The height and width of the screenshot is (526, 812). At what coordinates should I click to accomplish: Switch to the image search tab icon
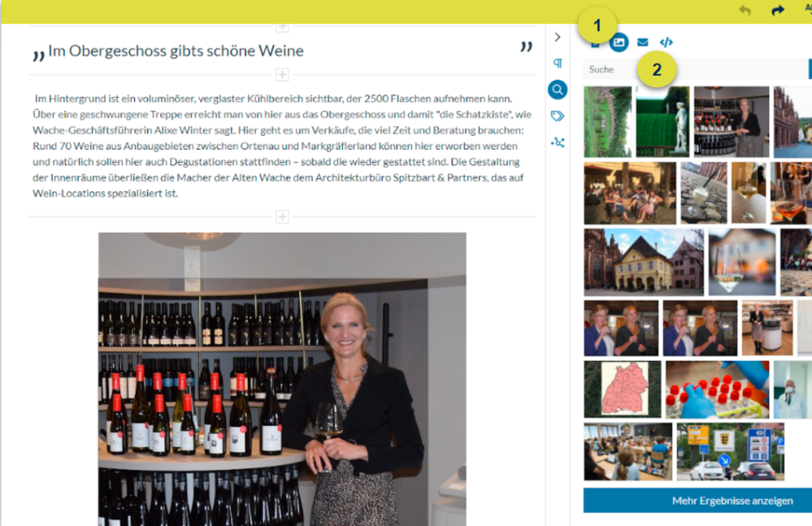click(x=618, y=43)
